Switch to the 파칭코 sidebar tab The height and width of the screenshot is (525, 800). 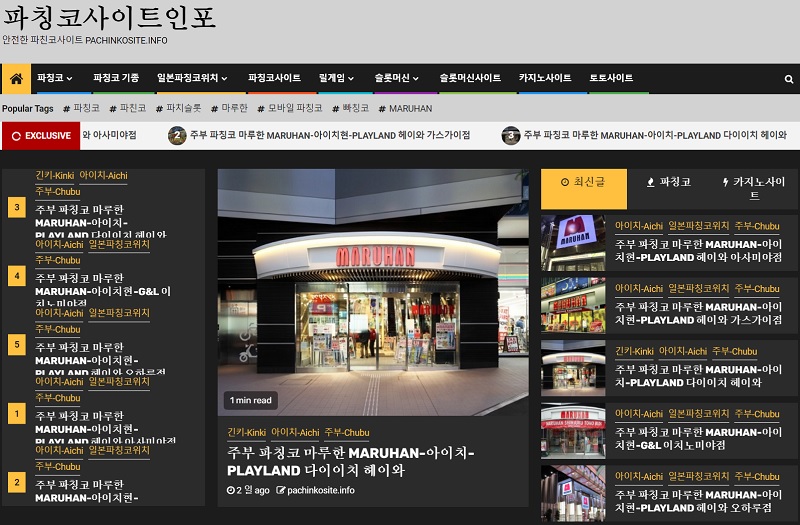point(669,182)
